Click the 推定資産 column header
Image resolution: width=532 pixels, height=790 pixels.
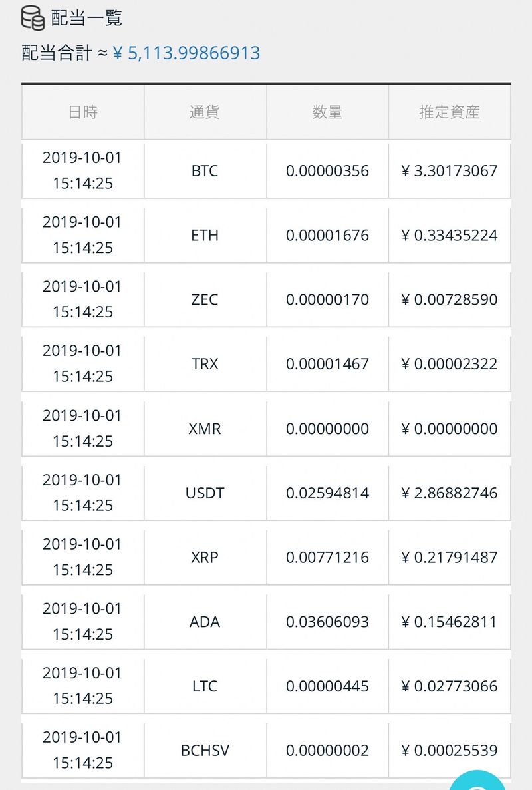click(450, 112)
